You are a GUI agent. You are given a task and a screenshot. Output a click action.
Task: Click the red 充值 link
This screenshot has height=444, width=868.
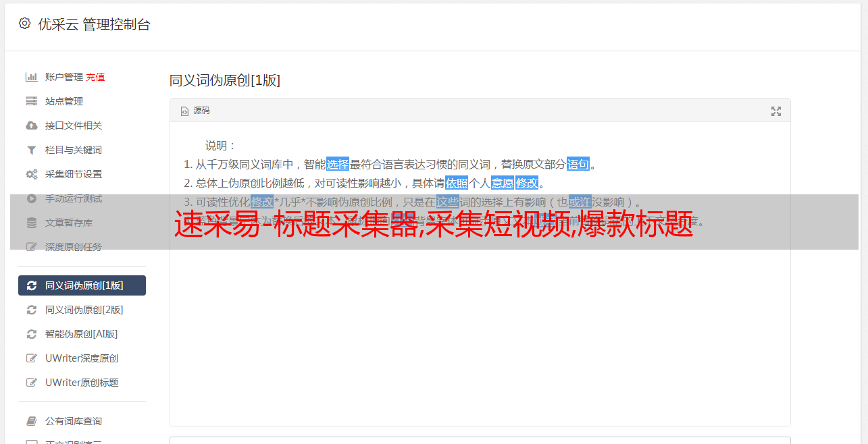tap(95, 77)
